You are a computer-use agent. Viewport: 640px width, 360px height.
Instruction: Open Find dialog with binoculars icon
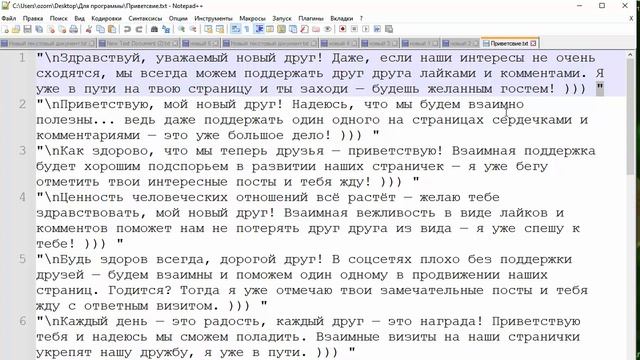coord(154,29)
